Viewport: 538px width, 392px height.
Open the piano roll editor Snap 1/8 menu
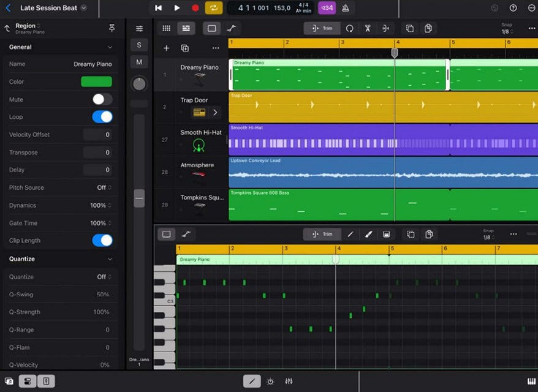pos(488,234)
